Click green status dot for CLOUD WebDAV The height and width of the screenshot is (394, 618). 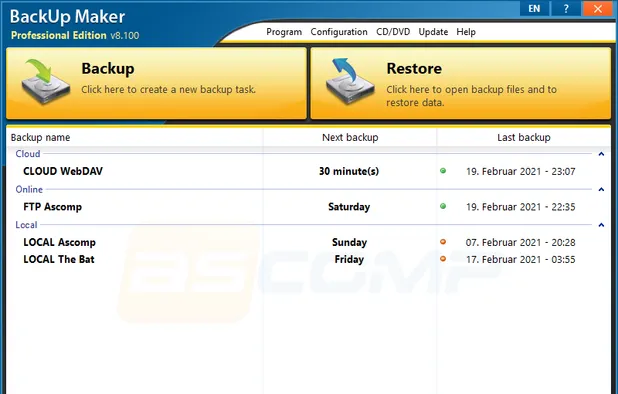tap(443, 171)
